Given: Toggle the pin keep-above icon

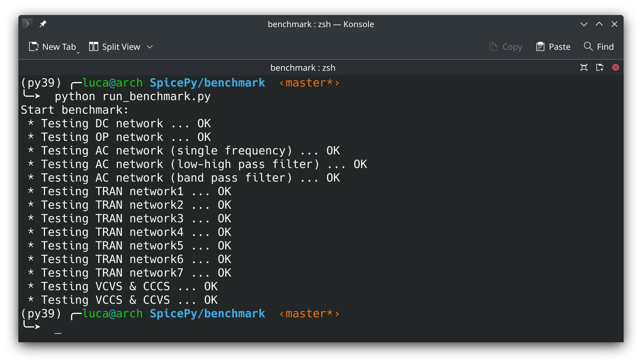Looking at the screenshot, I should 43,24.
